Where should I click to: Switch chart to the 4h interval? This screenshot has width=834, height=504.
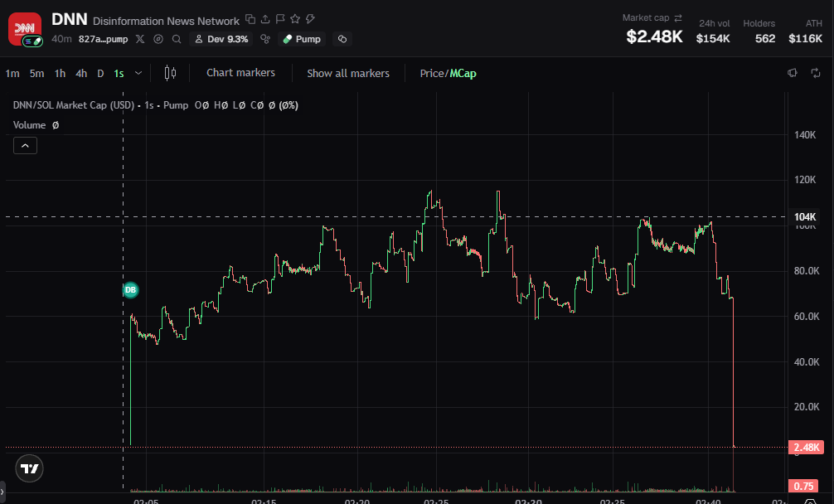coord(81,74)
